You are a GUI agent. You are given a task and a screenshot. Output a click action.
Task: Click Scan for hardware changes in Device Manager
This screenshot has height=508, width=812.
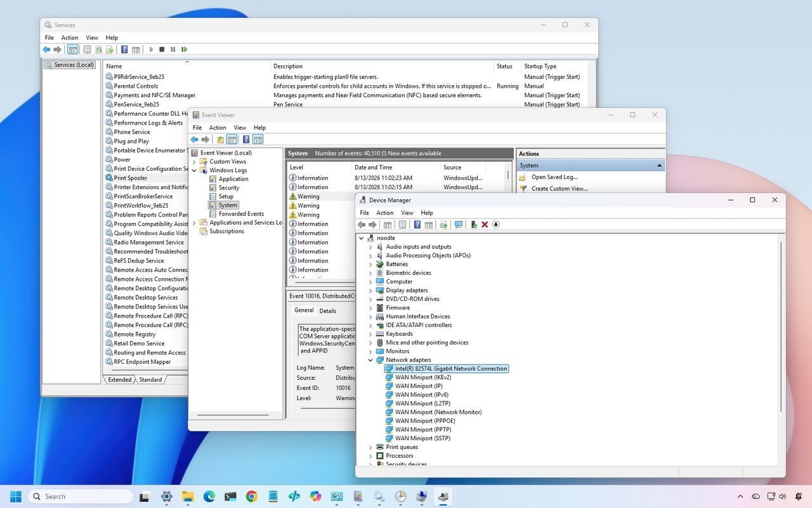458,225
